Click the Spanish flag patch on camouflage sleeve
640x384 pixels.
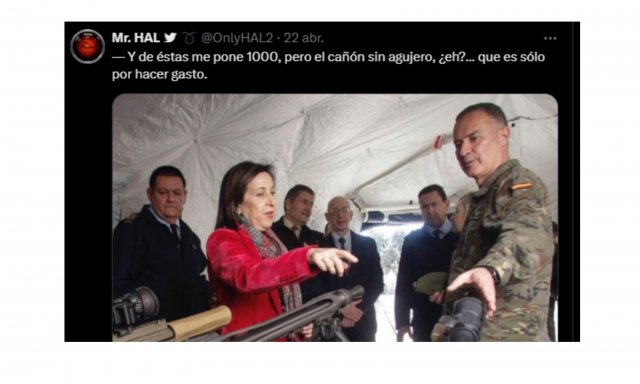click(x=522, y=186)
